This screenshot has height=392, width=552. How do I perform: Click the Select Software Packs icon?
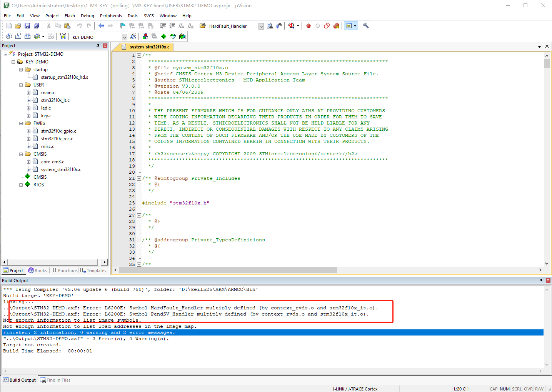pyautogui.click(x=173, y=37)
